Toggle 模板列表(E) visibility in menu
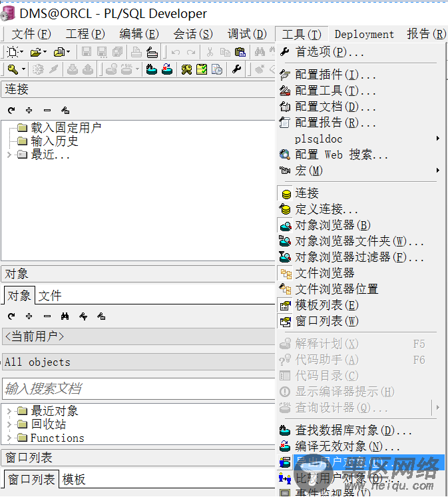The image size is (448, 497). [x=361, y=305]
